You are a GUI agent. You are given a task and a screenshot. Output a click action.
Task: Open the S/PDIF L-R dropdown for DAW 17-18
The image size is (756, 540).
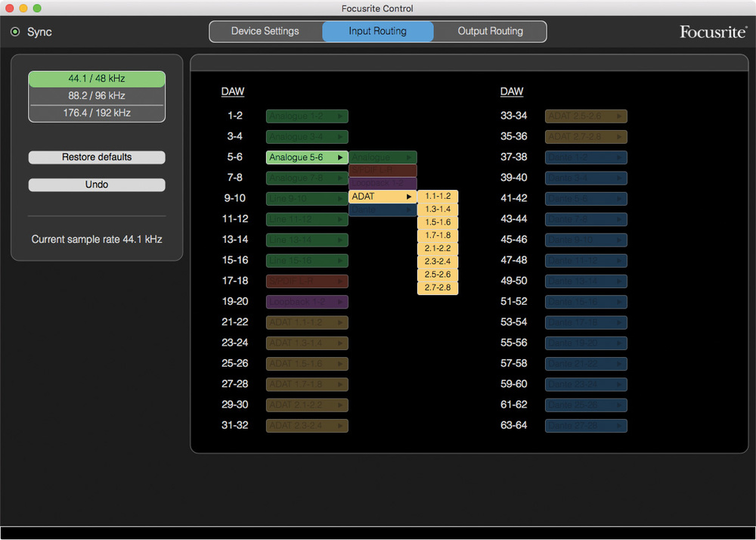pyautogui.click(x=307, y=281)
